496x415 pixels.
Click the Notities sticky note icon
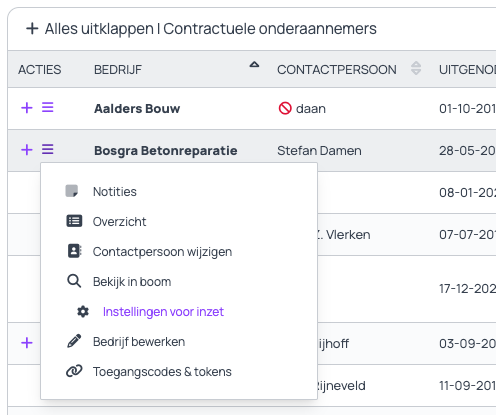click(72, 191)
